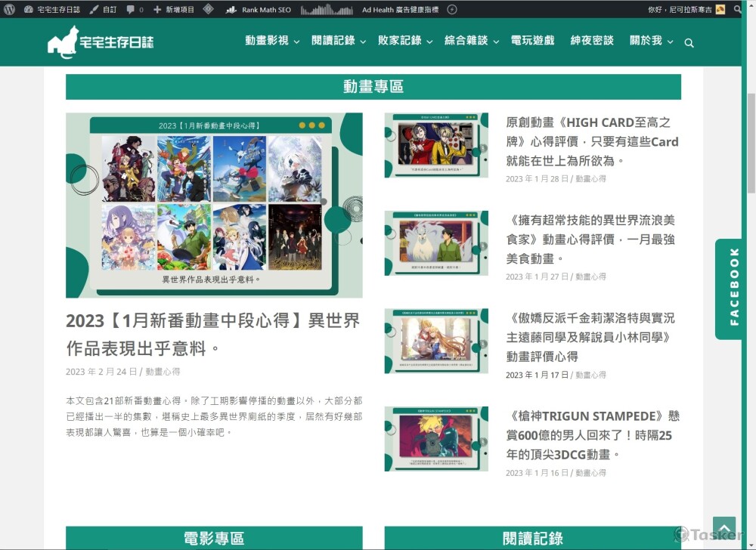The image size is (756, 550).
Task: Click the site search icon in navigation
Action: (x=689, y=43)
